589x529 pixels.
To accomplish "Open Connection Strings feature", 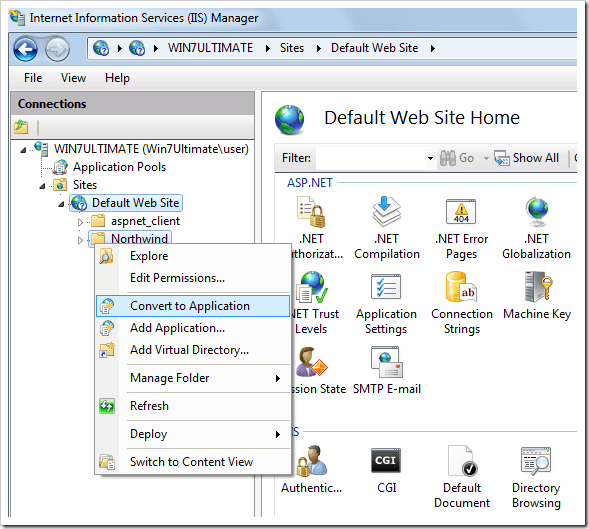I will click(x=462, y=304).
